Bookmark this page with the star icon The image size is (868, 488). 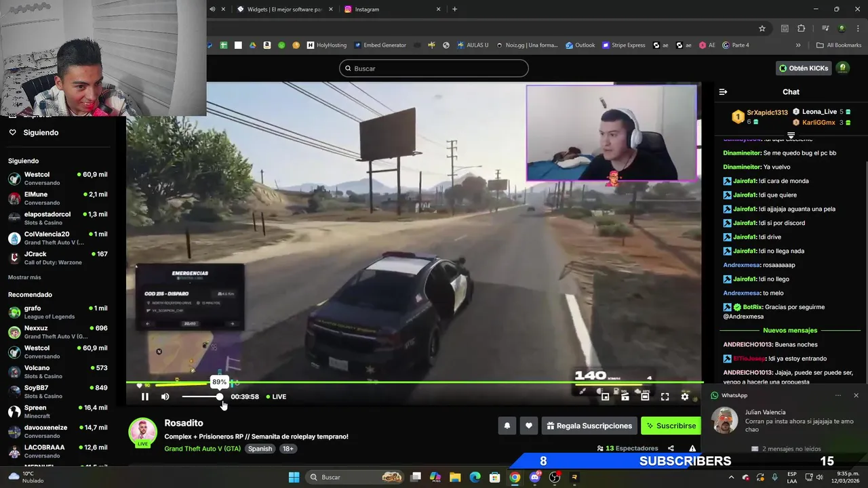pyautogui.click(x=762, y=28)
